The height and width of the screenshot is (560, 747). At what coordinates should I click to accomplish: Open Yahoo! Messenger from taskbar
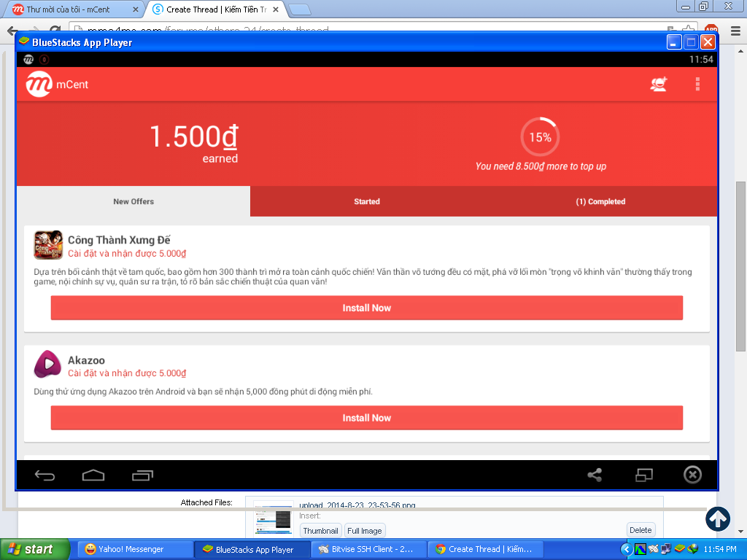[x=135, y=550]
